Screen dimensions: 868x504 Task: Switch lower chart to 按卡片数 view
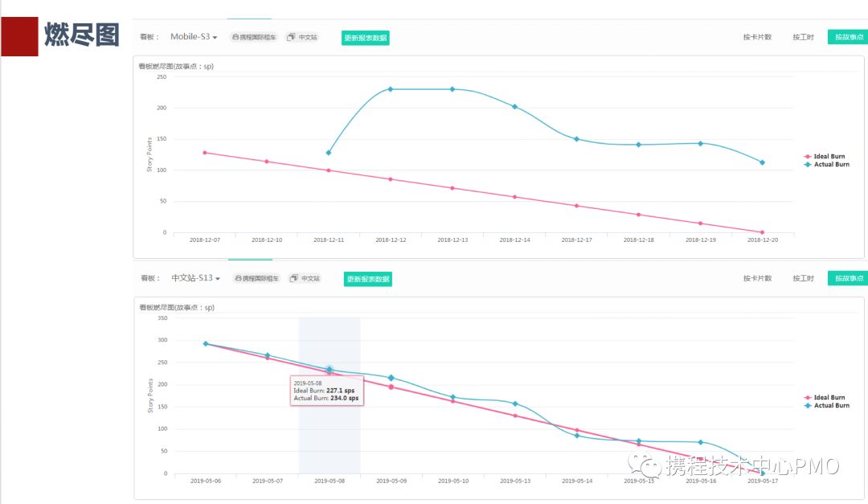757,278
